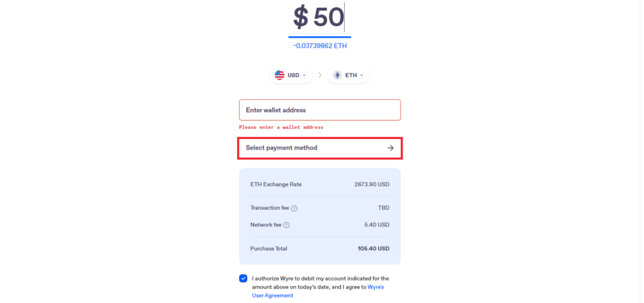The image size is (644, 303).
Task: Click the Purchase Total 105.40 USD value
Action: point(374,248)
